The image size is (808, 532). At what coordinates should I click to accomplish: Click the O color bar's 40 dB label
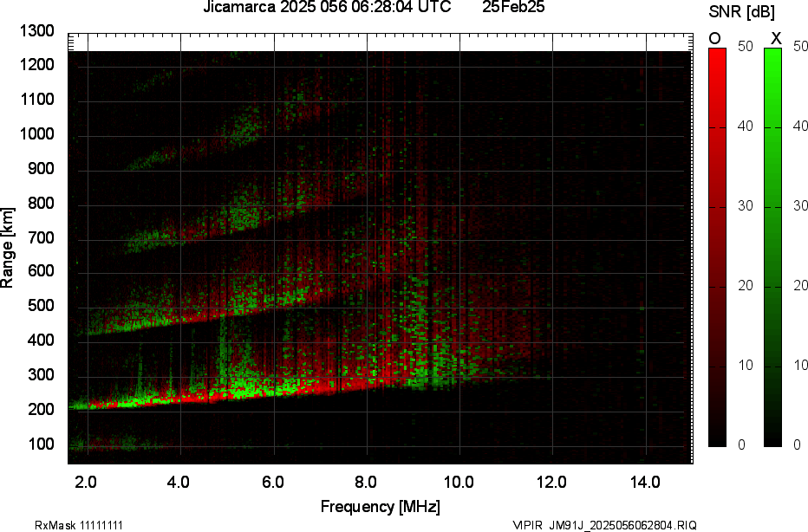pyautogui.click(x=745, y=127)
